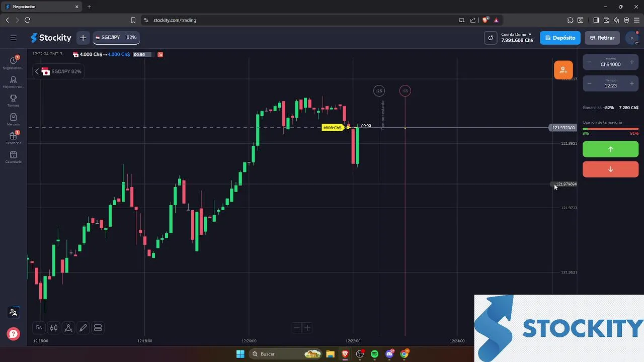Reload the browser page

27,20
